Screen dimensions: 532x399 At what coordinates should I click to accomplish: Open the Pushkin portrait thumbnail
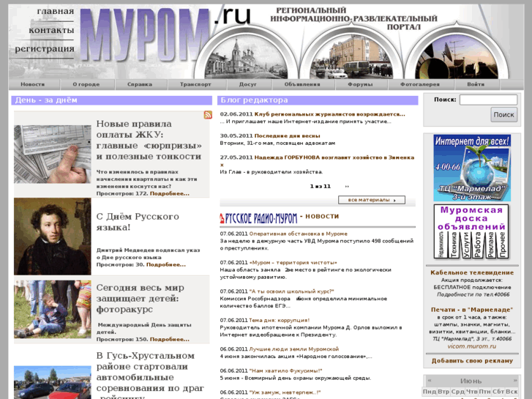point(53,236)
